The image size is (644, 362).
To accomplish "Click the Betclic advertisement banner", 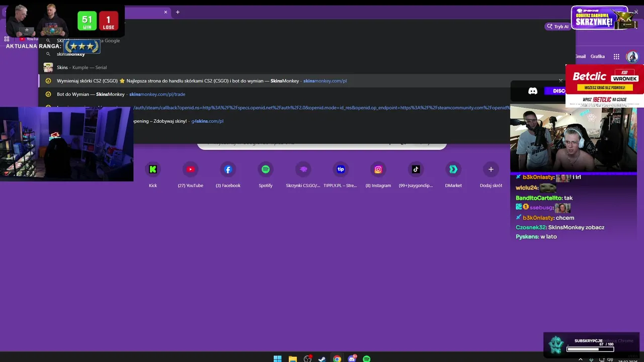I will (605, 85).
